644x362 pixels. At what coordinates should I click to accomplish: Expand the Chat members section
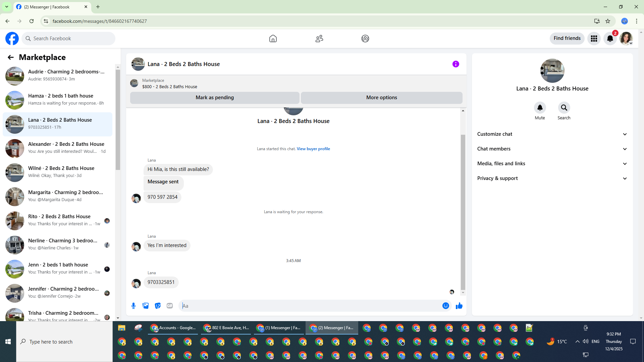(552, 149)
